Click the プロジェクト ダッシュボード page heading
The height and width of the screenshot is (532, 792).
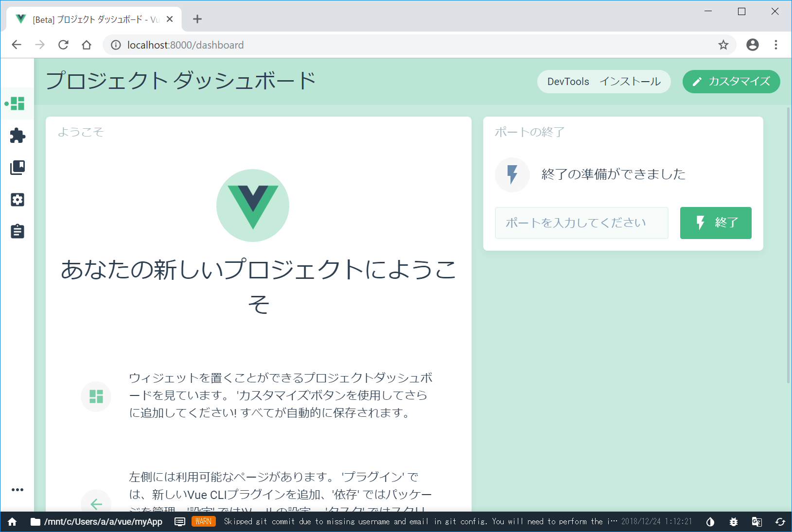point(181,81)
